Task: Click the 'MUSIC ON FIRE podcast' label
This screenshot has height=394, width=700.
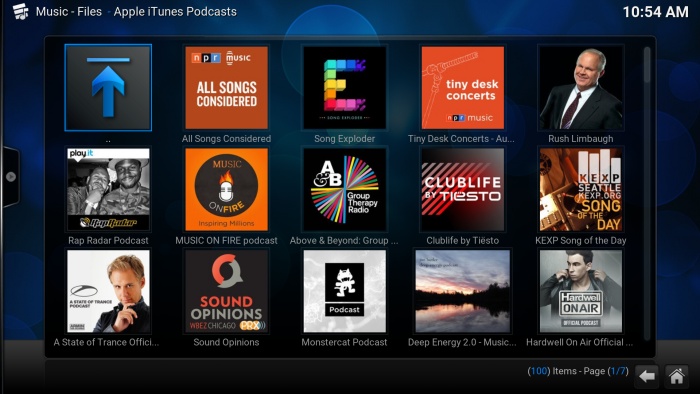Action: click(x=226, y=241)
